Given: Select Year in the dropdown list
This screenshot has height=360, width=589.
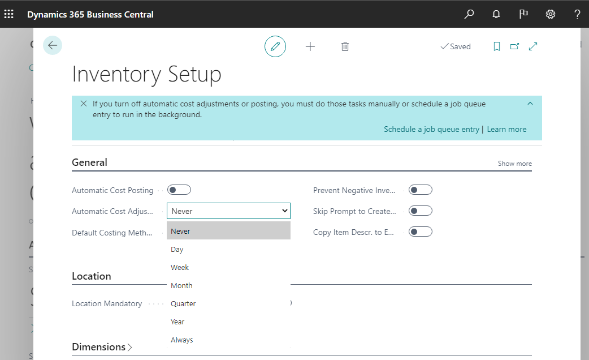Looking at the screenshot, I should pos(229,321).
